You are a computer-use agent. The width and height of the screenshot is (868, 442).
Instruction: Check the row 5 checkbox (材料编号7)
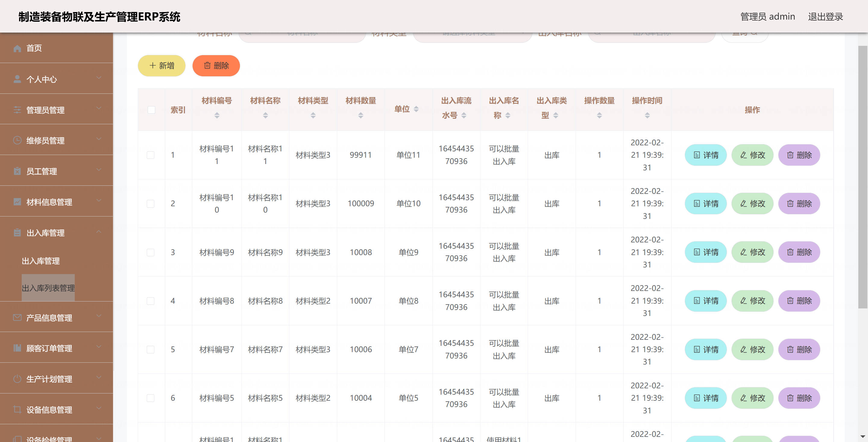(151, 349)
